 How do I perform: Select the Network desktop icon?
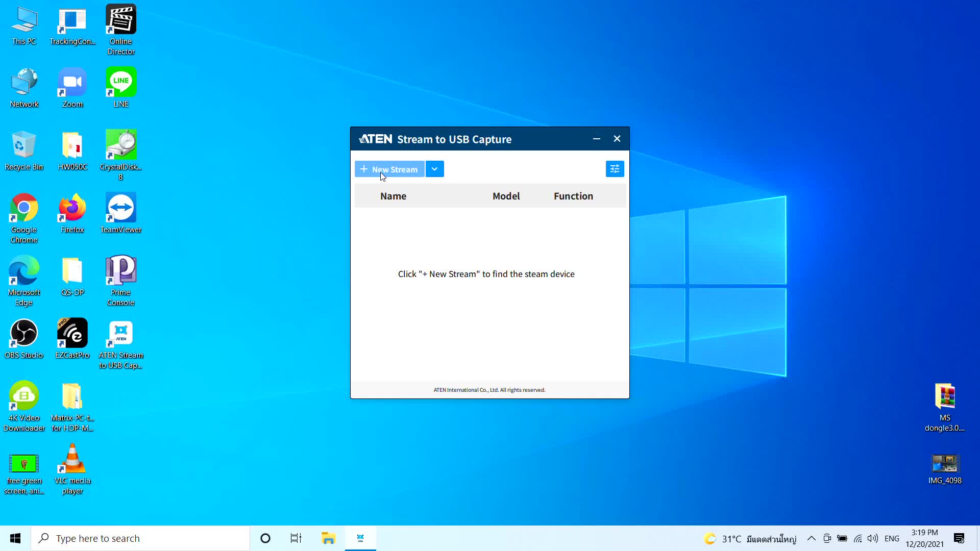(24, 88)
